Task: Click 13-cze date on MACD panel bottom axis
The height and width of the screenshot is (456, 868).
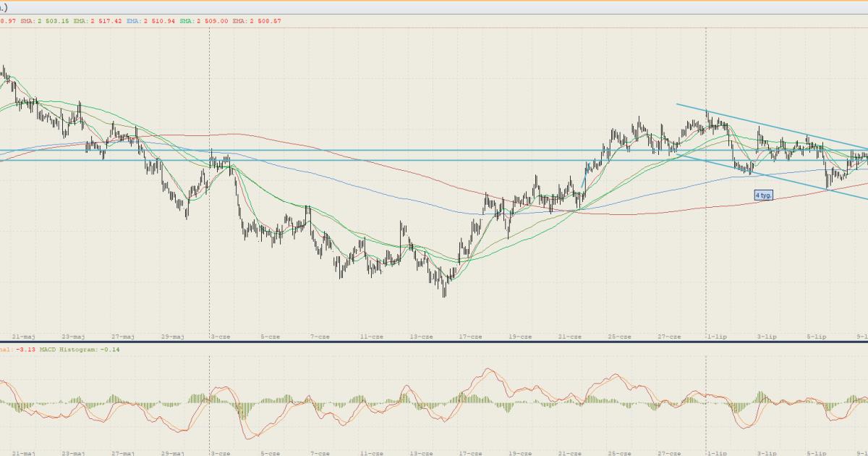Action: (421, 452)
